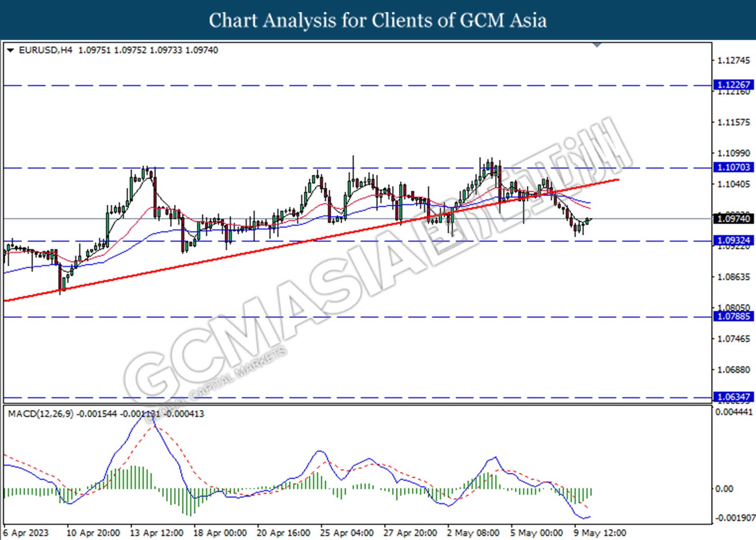
Task: Select the 1.10703 resistance level label
Action: [733, 167]
